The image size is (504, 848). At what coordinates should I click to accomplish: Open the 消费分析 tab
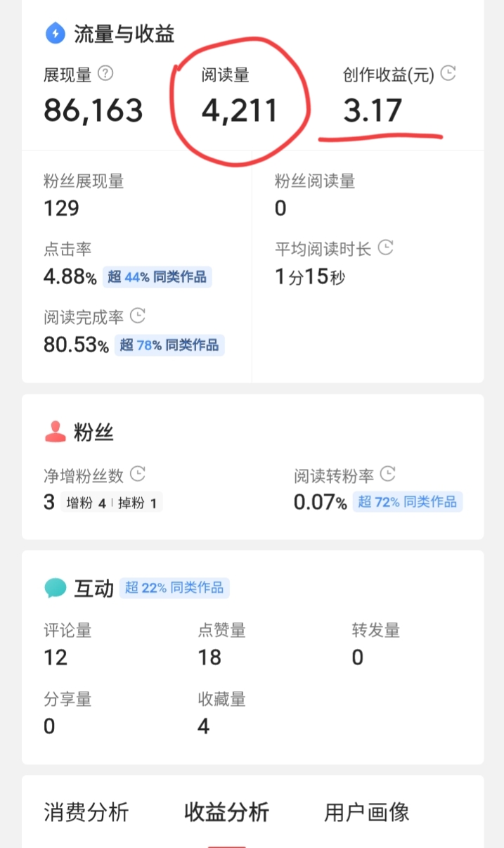click(84, 812)
